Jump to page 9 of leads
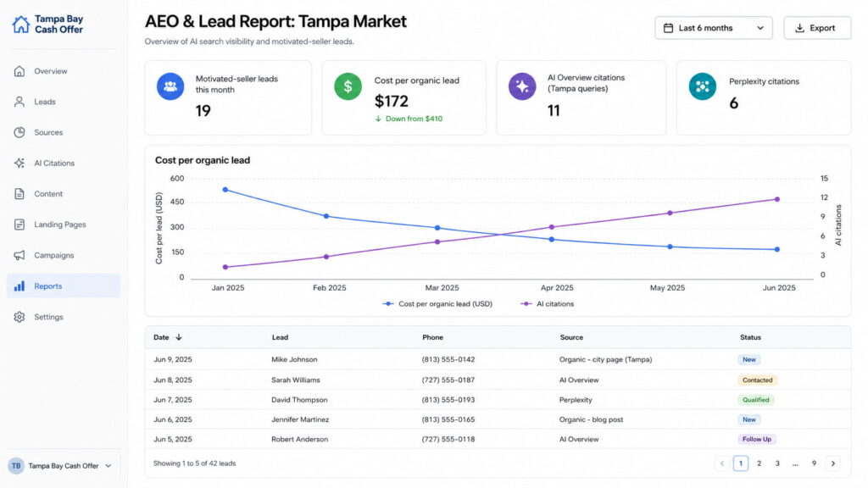Viewport: 868px width, 488px height. [x=814, y=463]
